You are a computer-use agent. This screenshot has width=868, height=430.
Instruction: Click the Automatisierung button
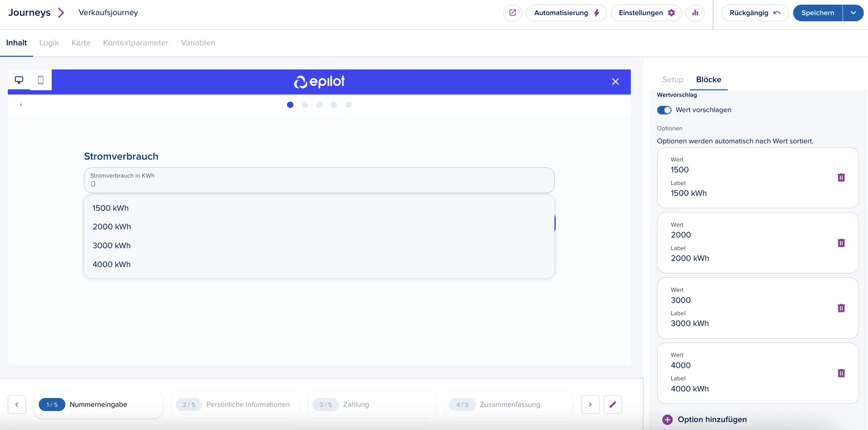click(x=566, y=12)
